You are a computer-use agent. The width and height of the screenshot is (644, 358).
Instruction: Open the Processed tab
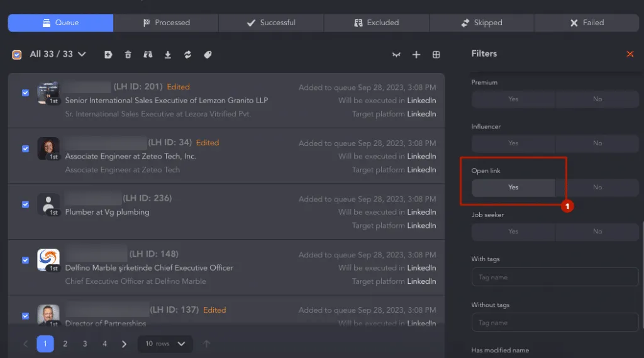tap(166, 23)
